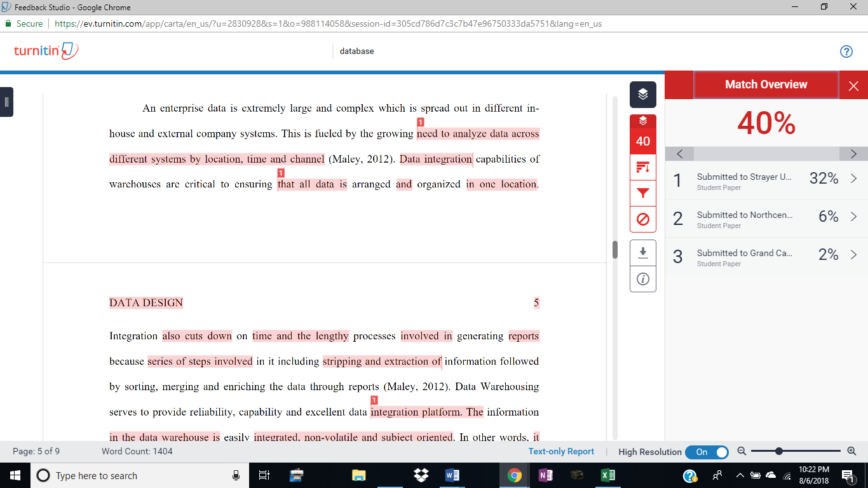Click the Cortana microphone icon
This screenshot has width=868, height=488.
(x=236, y=475)
